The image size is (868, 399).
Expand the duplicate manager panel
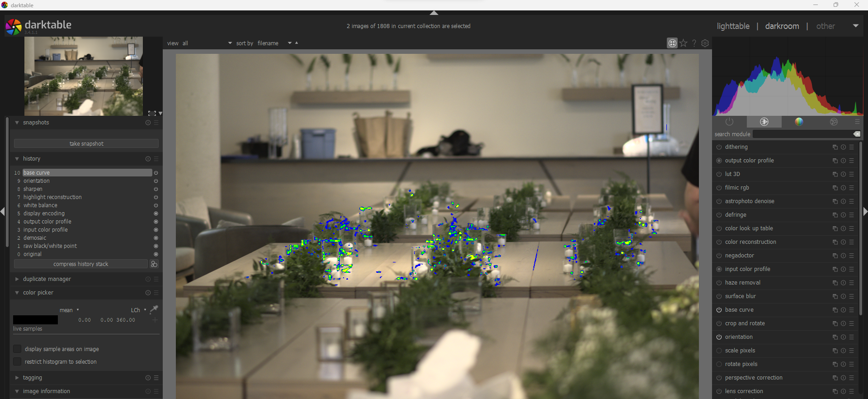[17, 279]
